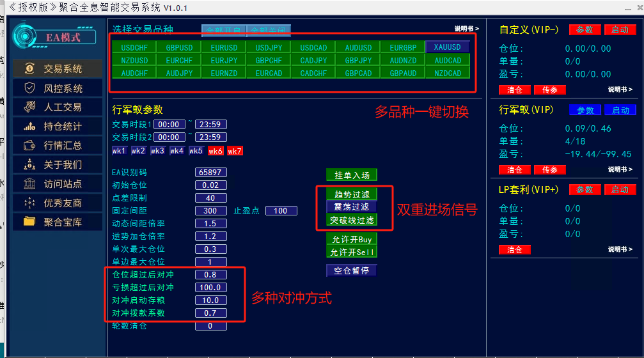Toggle the wk1 weekday switch
The width and height of the screenshot is (644, 358).
(119, 151)
